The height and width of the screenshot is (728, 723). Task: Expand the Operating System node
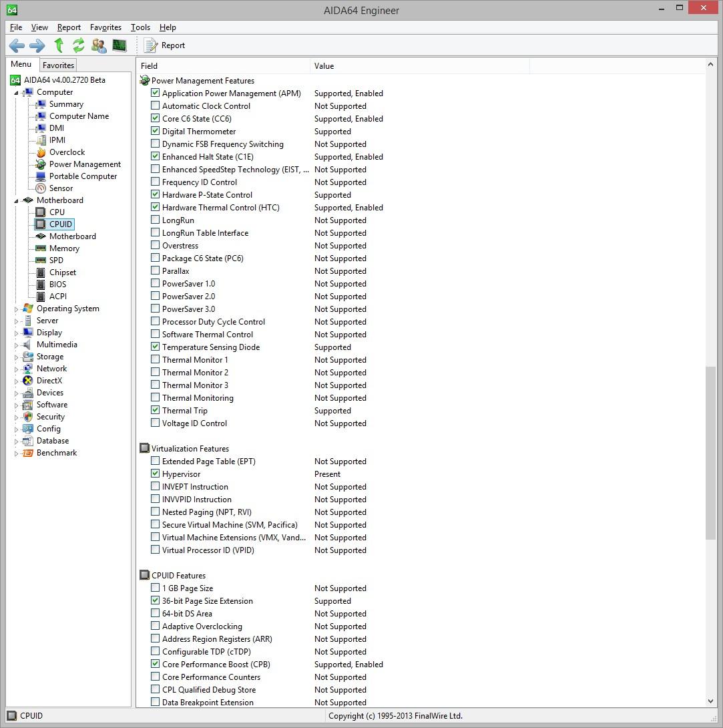pos(16,309)
